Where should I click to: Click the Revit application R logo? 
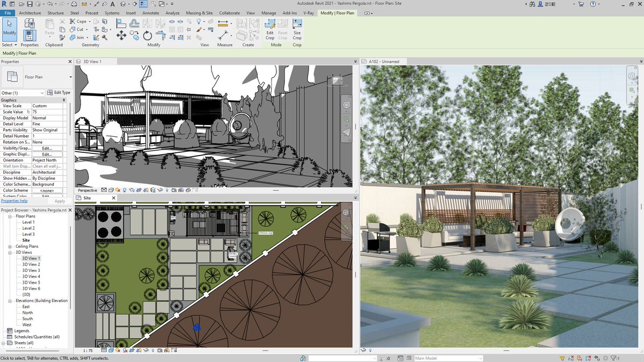pos(4,4)
